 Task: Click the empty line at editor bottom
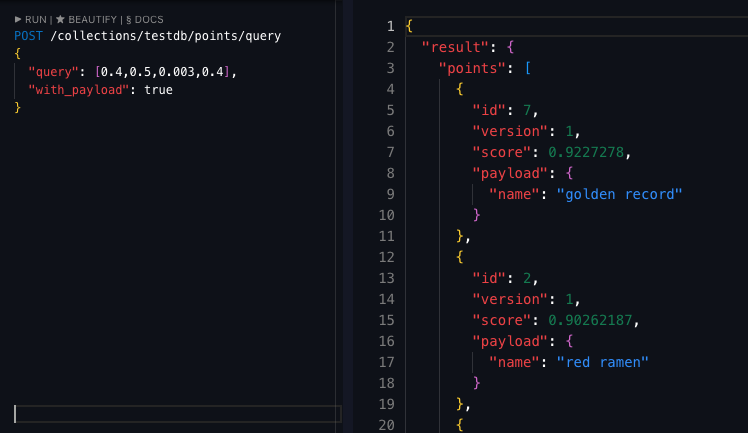tap(177, 413)
